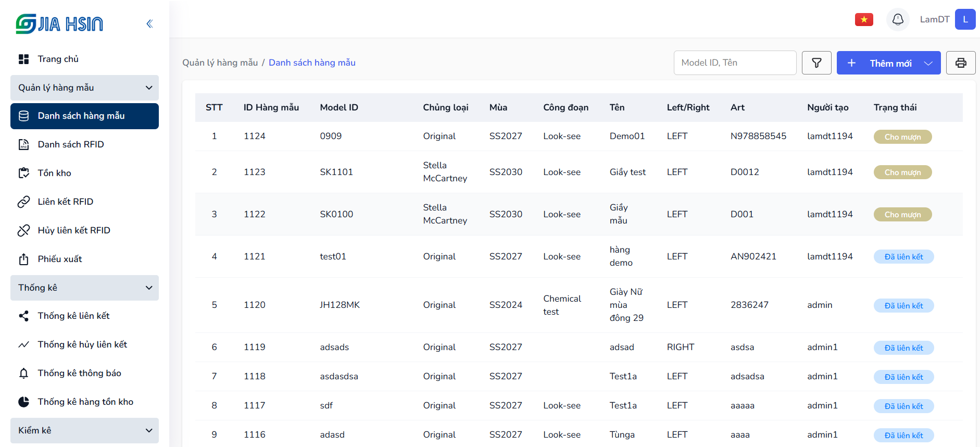The width and height of the screenshot is (980, 447).
Task: Collapse the sidebar with double-chevron icon
Action: (x=149, y=23)
